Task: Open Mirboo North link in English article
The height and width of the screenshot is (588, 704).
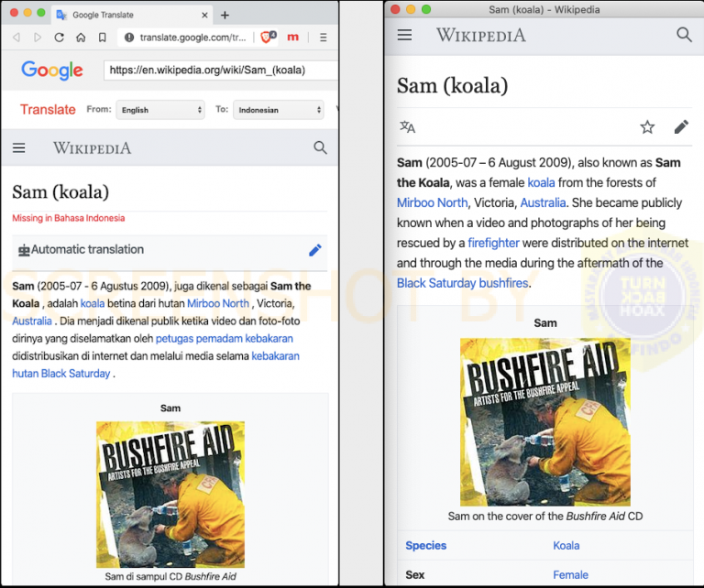Action: click(433, 202)
